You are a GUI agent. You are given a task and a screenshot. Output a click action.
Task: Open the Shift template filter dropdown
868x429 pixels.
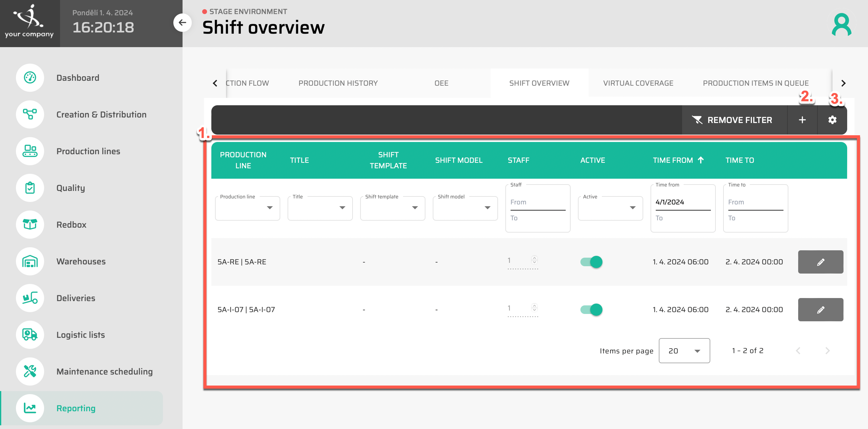(392, 208)
